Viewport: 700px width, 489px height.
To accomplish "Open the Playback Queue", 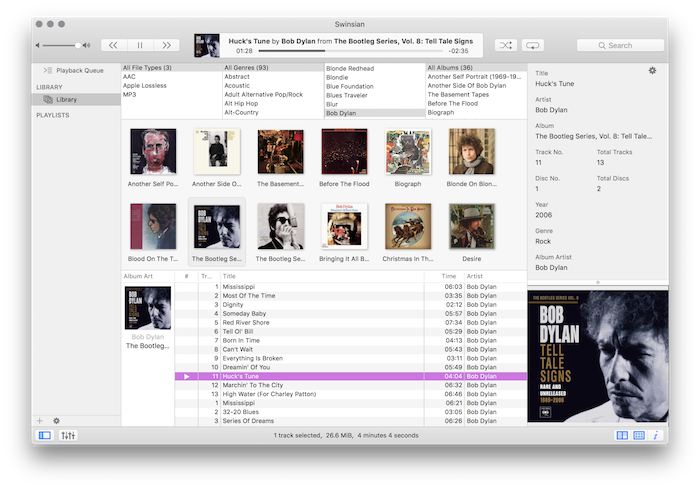I will point(74,70).
